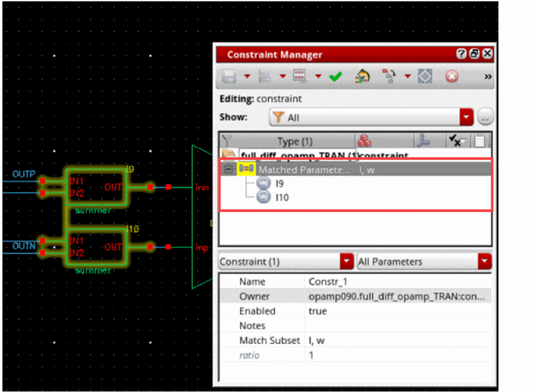Click the constraint generator grid icon
This screenshot has width=536, height=392.
pos(301,77)
